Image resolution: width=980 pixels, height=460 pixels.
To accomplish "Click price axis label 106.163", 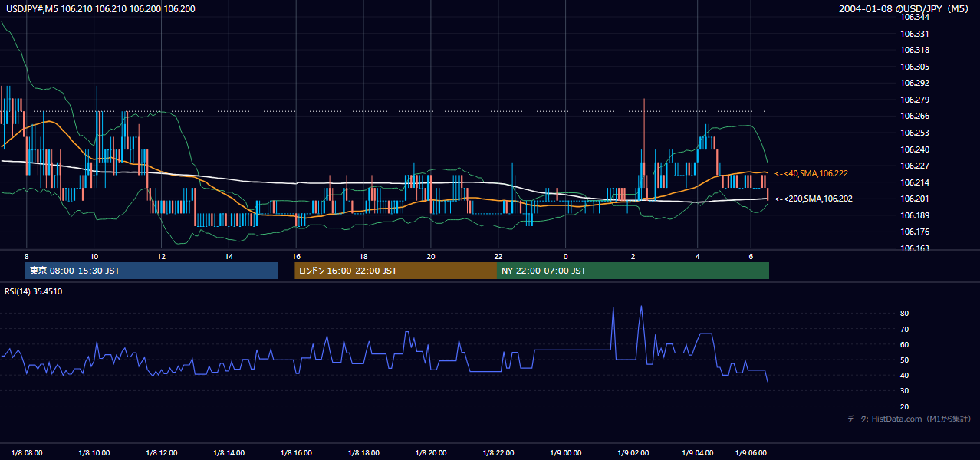I will (915, 248).
